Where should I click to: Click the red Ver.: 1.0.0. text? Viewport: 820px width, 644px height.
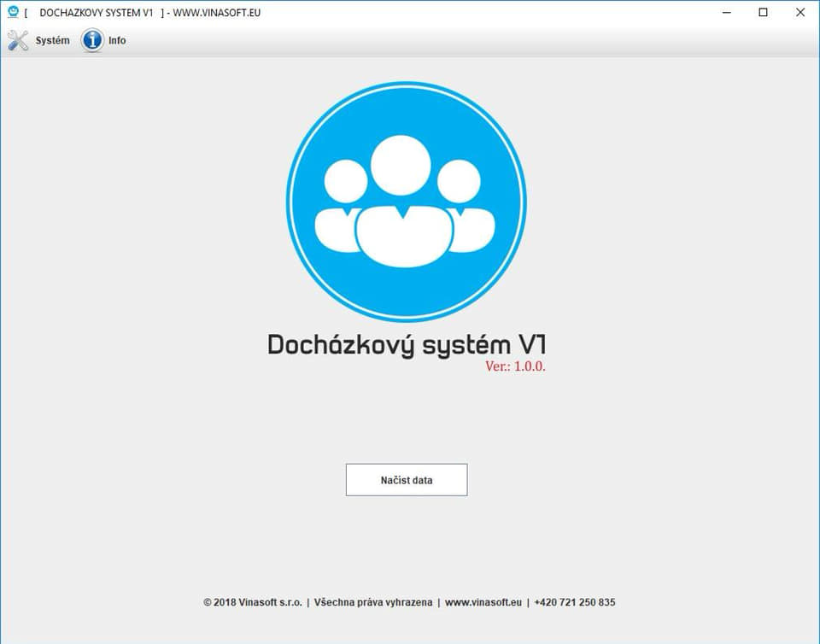point(515,366)
